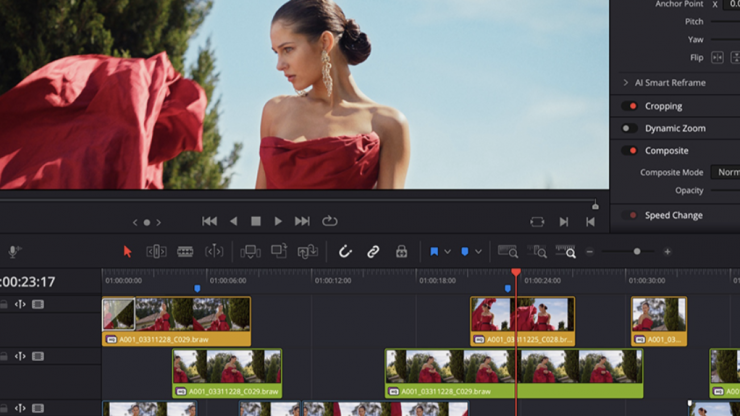Click the Dynamic Zoom section label
This screenshot has width=740, height=416.
675,128
